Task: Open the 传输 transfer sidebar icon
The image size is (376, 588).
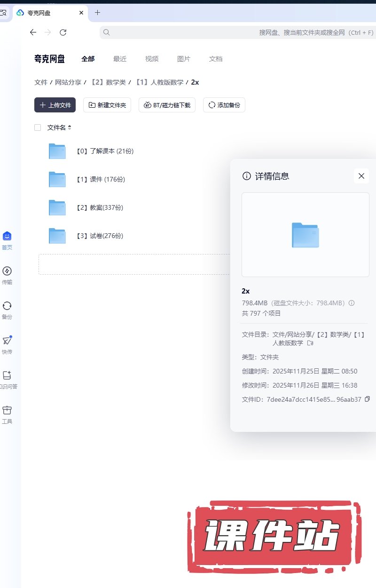Action: [7, 271]
